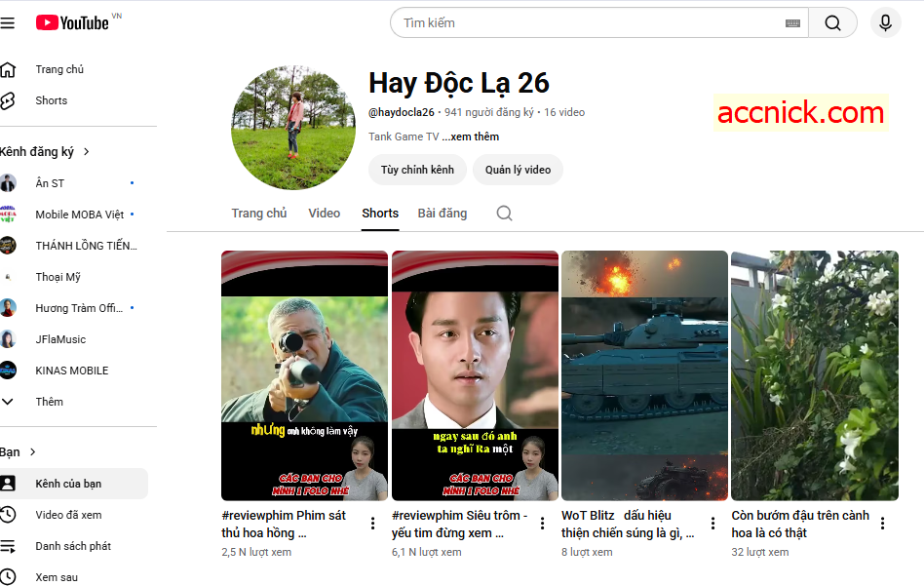This screenshot has height=586, width=924.
Task: Open Danh sách phát in sidebar
Action: point(73,546)
